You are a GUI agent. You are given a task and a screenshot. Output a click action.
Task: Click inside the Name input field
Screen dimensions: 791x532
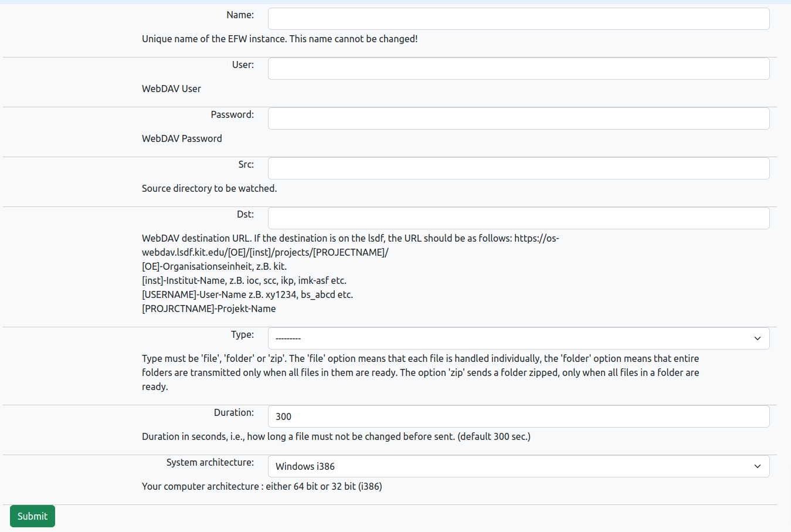tap(518, 18)
